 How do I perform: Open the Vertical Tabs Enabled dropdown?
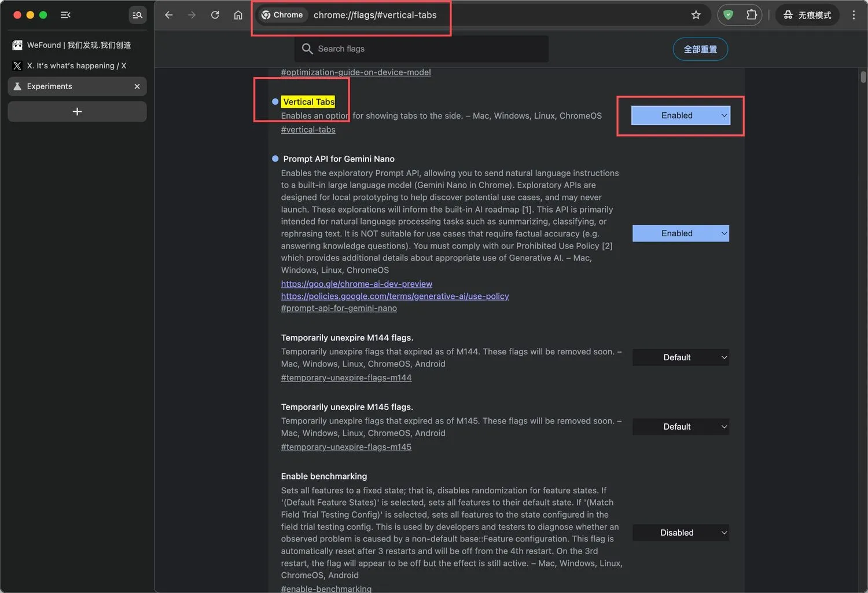click(x=681, y=115)
